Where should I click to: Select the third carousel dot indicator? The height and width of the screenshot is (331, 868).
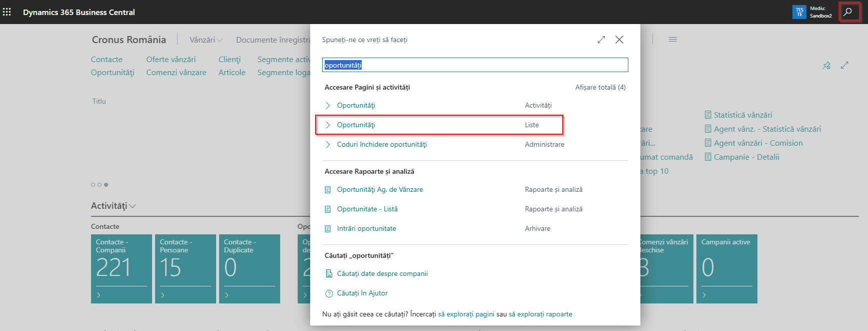pos(106,185)
